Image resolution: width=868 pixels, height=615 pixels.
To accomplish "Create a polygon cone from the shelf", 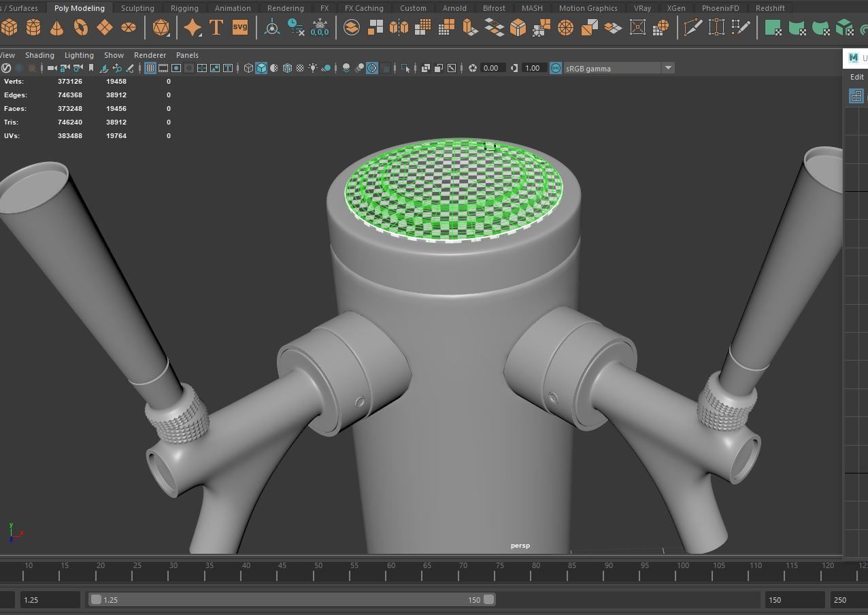I will point(56,27).
